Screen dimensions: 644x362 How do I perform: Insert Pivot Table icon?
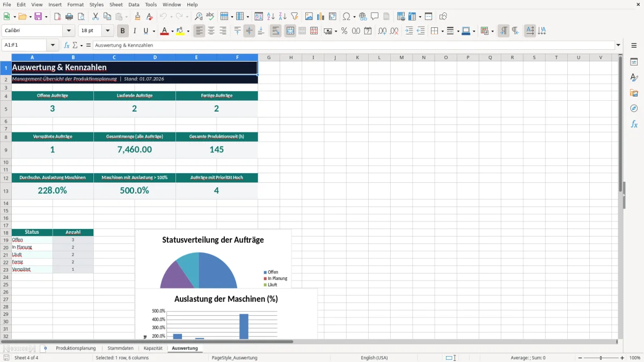click(x=333, y=17)
